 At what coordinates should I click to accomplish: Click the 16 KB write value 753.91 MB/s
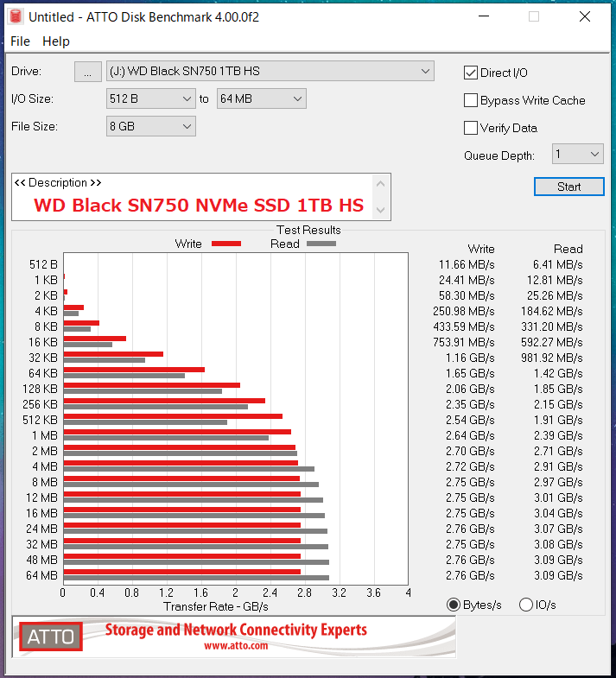click(463, 343)
